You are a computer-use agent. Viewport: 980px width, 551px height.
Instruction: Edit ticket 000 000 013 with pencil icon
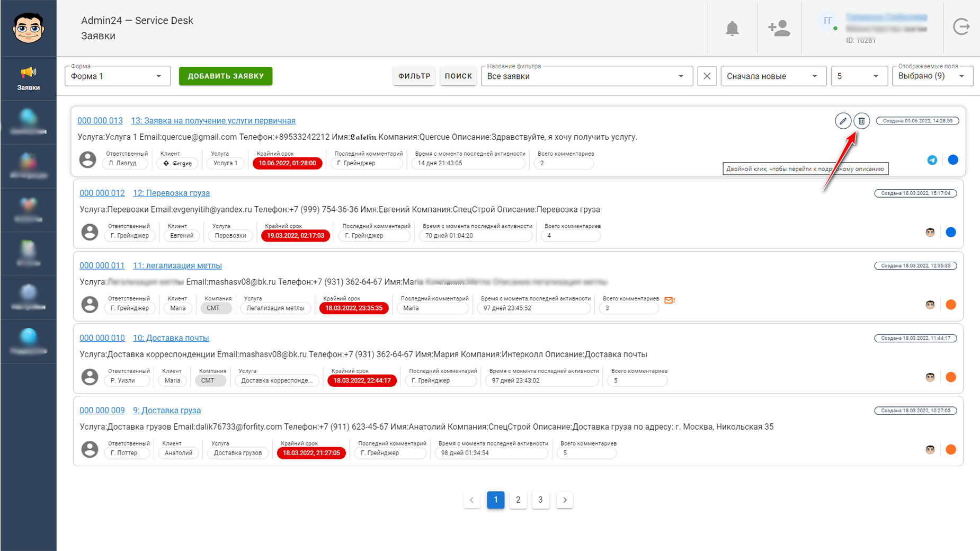843,121
